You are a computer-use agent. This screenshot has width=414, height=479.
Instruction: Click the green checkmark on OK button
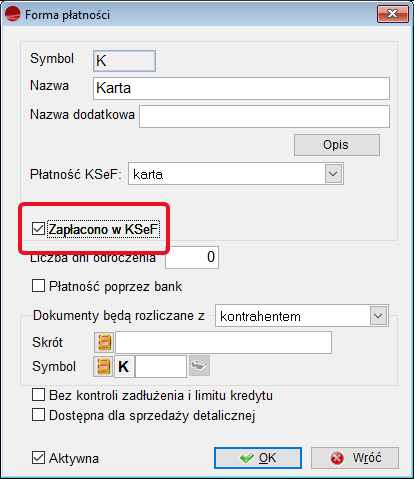(x=247, y=458)
